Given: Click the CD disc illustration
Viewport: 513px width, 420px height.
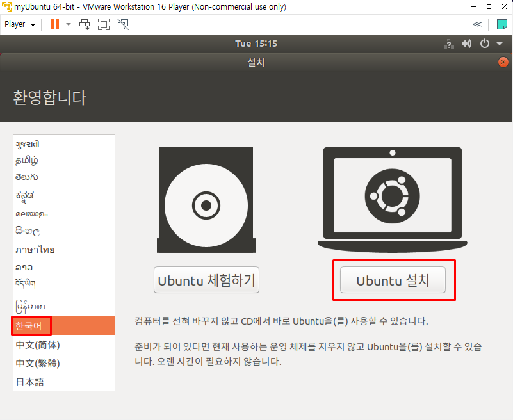Looking at the screenshot, I should click(206, 200).
